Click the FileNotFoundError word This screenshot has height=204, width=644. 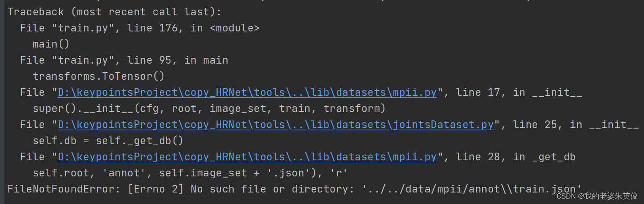(61, 189)
